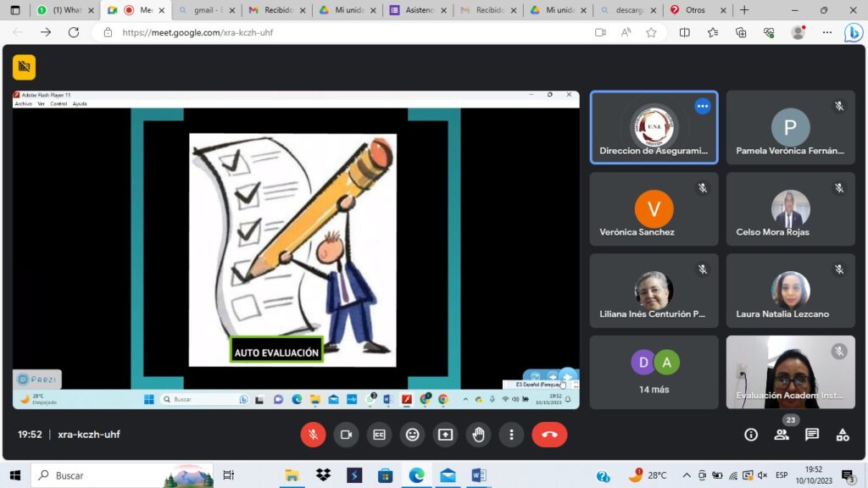868x488 pixels.
Task: Click the present screen icon
Action: click(445, 435)
